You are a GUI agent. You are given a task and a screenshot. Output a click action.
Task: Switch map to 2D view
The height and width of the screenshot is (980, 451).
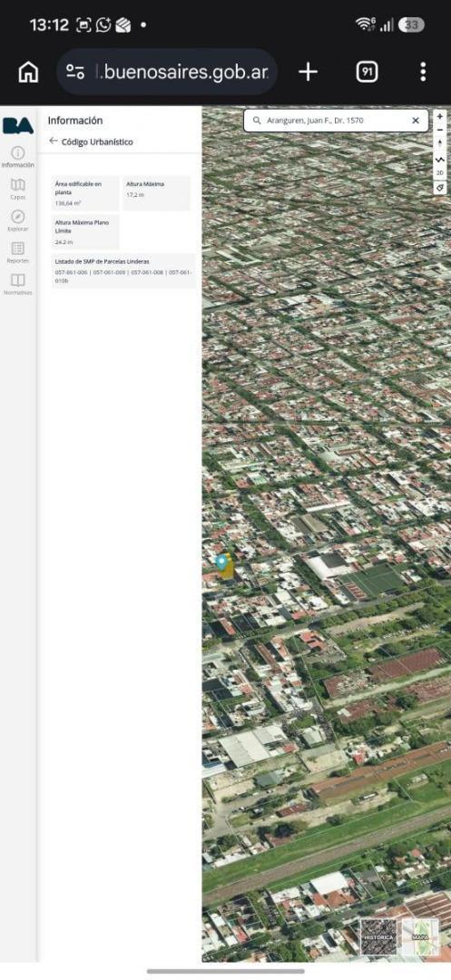point(440,172)
